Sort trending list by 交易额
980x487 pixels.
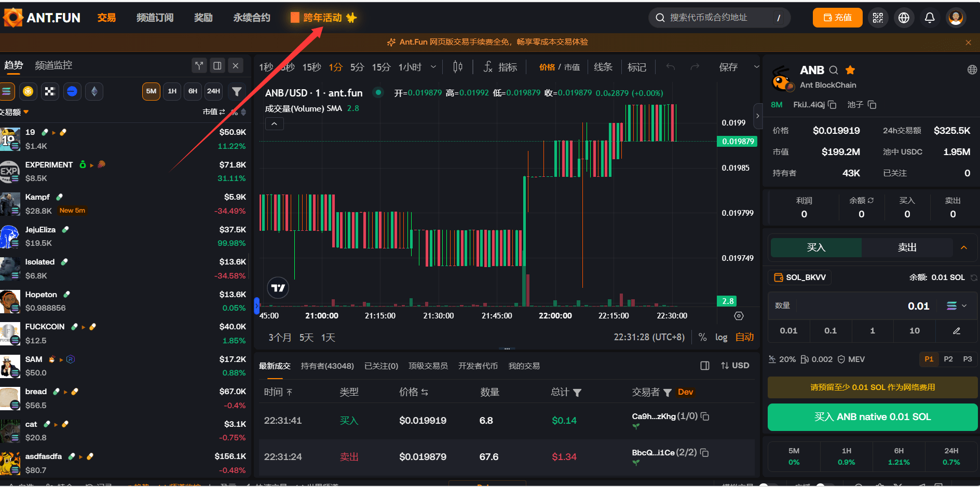(x=14, y=112)
